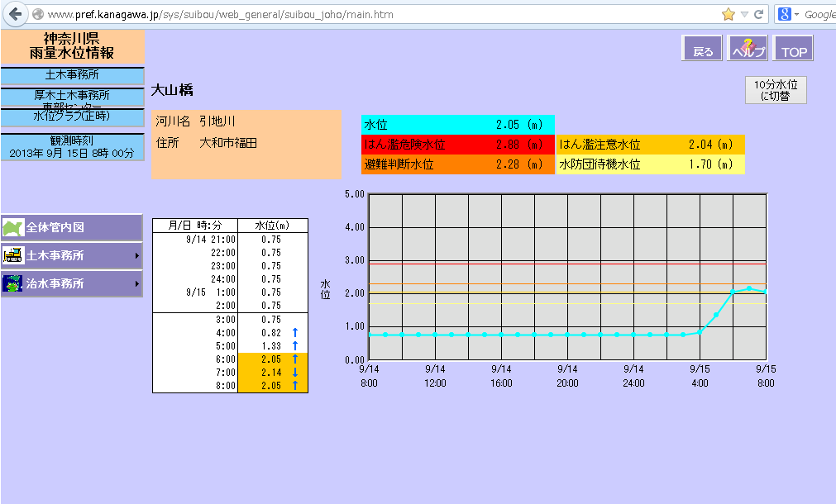The height and width of the screenshot is (504, 836).
Task: Click the はん濫注意水位 2.04 legend row
Action: (650, 145)
